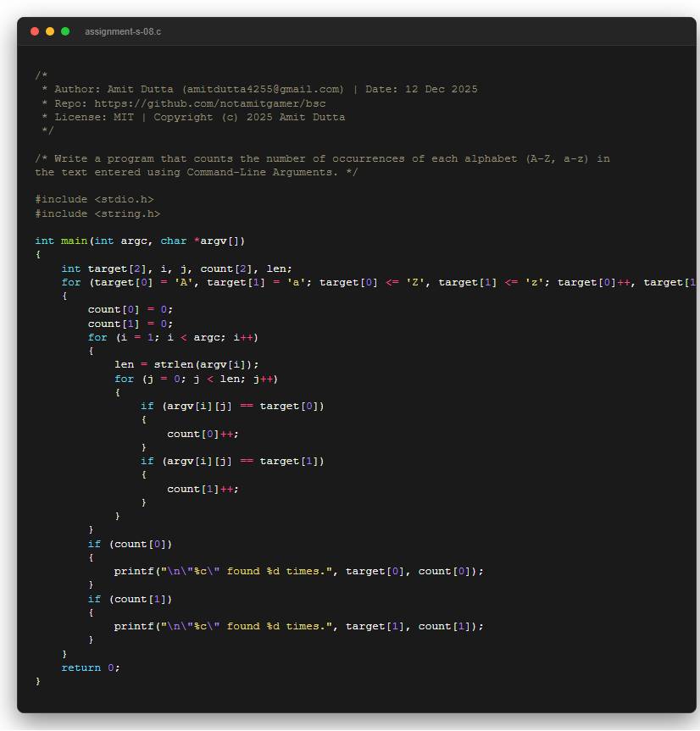Click the yellow minimize dot in title bar
Viewport: 700px width, 731px height.
[50, 31]
